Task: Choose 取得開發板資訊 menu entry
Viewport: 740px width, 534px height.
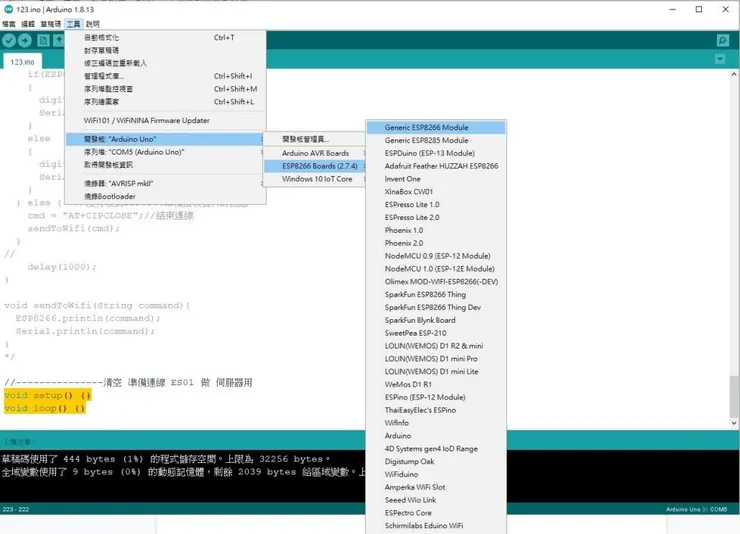Action: click(x=165, y=165)
